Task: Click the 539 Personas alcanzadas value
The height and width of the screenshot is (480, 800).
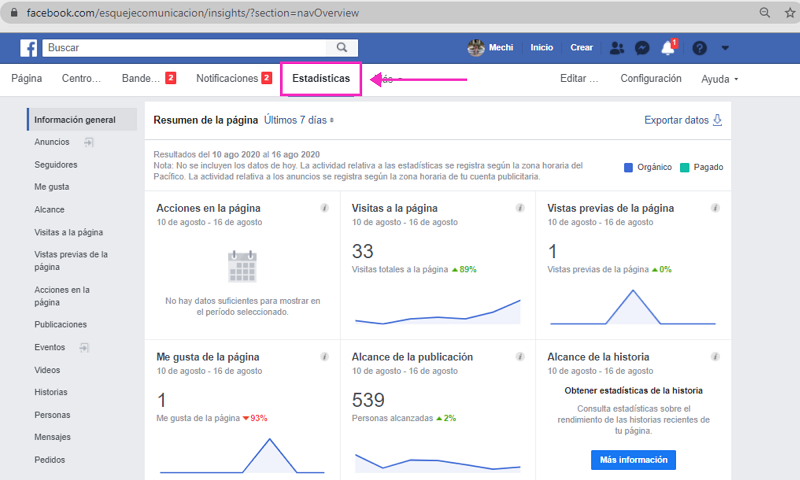Action: pyautogui.click(x=368, y=400)
